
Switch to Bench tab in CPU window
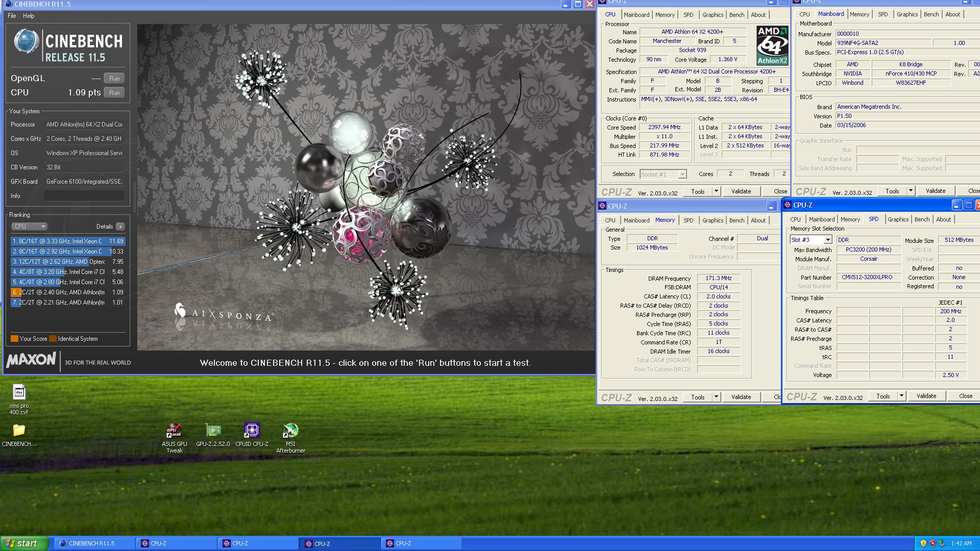(737, 15)
